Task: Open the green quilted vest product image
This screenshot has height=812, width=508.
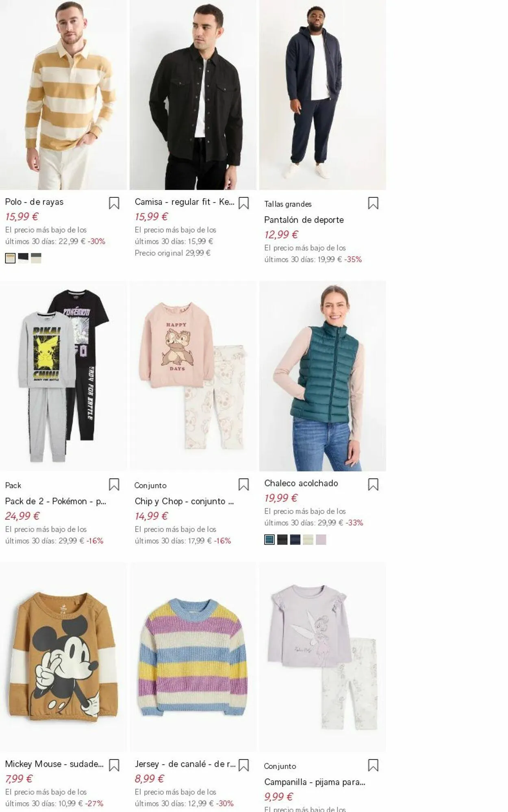Action: coord(323,376)
